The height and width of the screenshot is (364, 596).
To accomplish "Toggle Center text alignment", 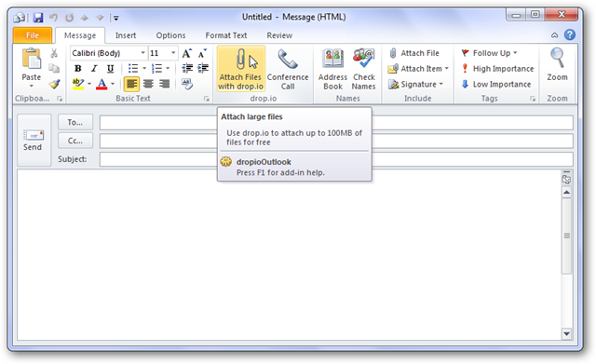I will pos(148,84).
